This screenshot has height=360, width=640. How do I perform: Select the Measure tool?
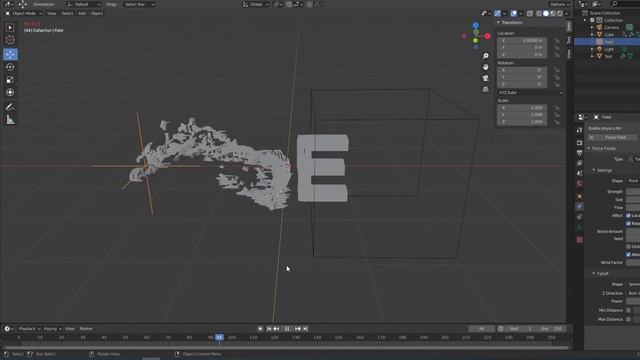click(x=10, y=120)
